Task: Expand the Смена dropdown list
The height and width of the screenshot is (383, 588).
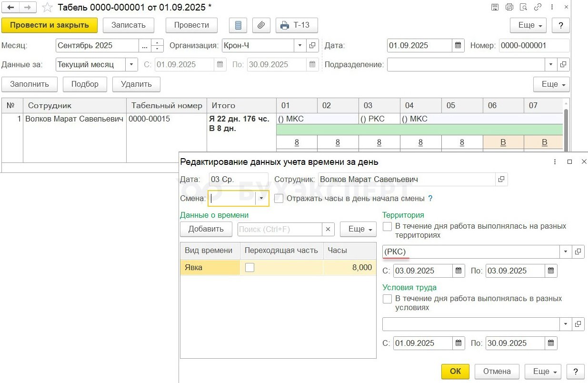Action: [261, 199]
